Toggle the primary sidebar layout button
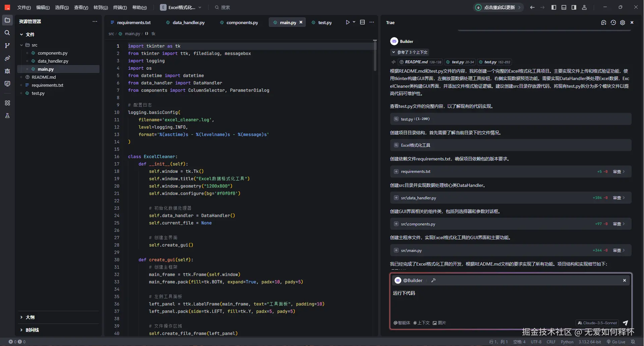This screenshot has height=346, width=644. pos(554,7)
